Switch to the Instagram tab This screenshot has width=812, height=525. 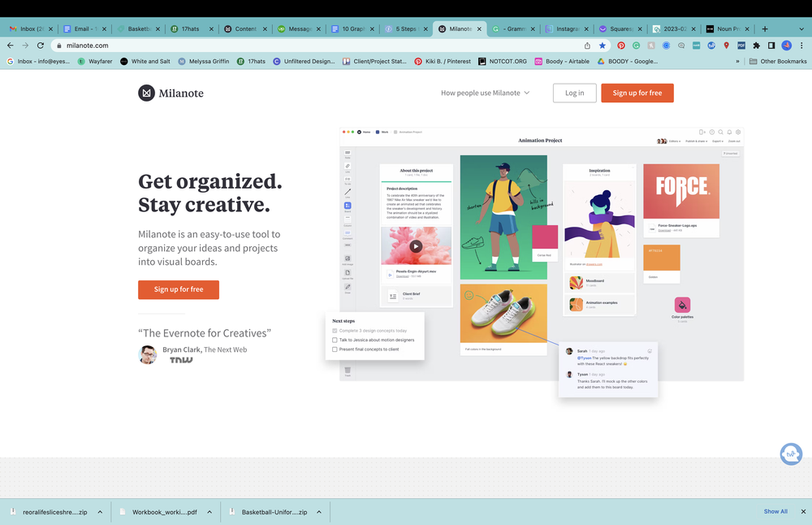[x=565, y=29]
